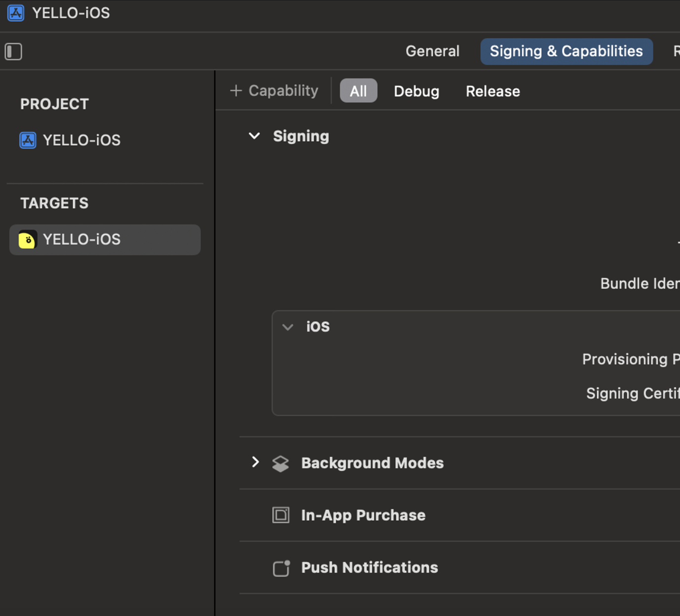Screen dimensions: 680x616
Task: Collapse the Signing section
Action: pos(254,136)
